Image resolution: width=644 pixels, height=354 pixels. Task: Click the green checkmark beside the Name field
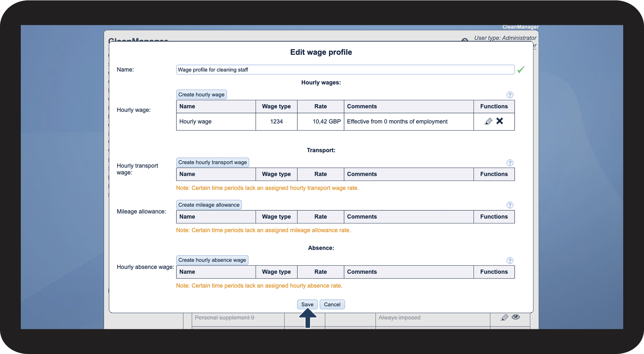point(521,70)
